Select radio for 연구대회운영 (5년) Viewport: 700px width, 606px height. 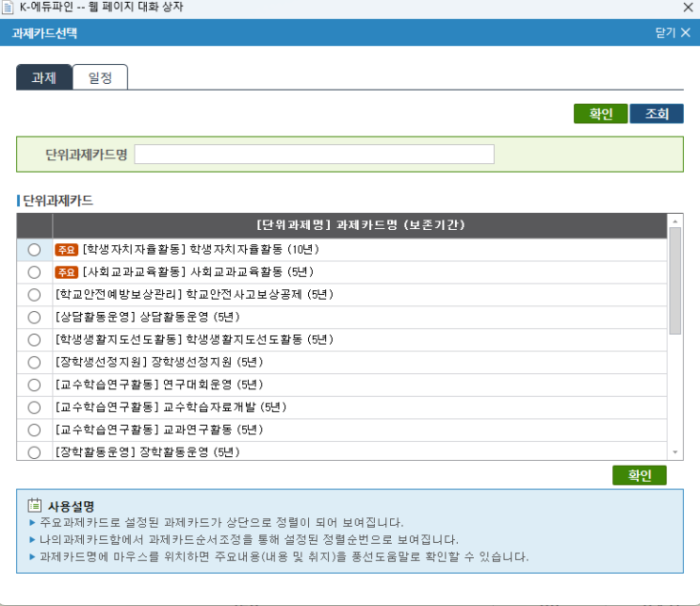[x=34, y=385]
